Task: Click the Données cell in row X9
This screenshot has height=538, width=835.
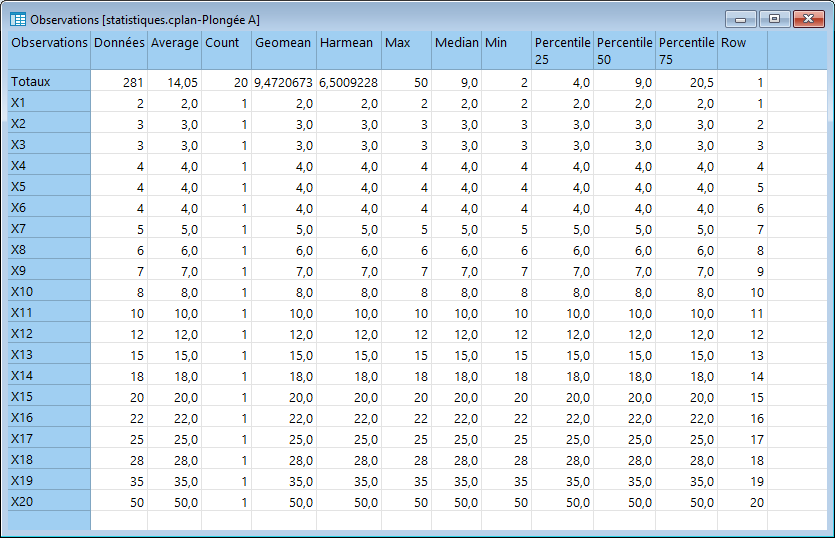Action: click(119, 271)
